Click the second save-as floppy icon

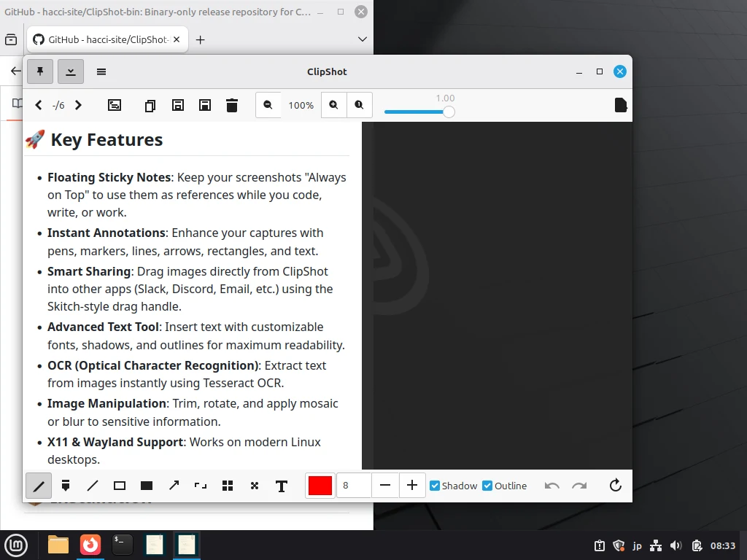coord(205,105)
